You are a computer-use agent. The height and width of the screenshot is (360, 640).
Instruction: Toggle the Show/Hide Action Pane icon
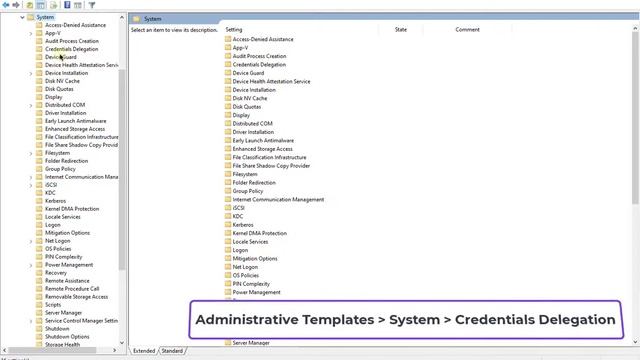78,5
